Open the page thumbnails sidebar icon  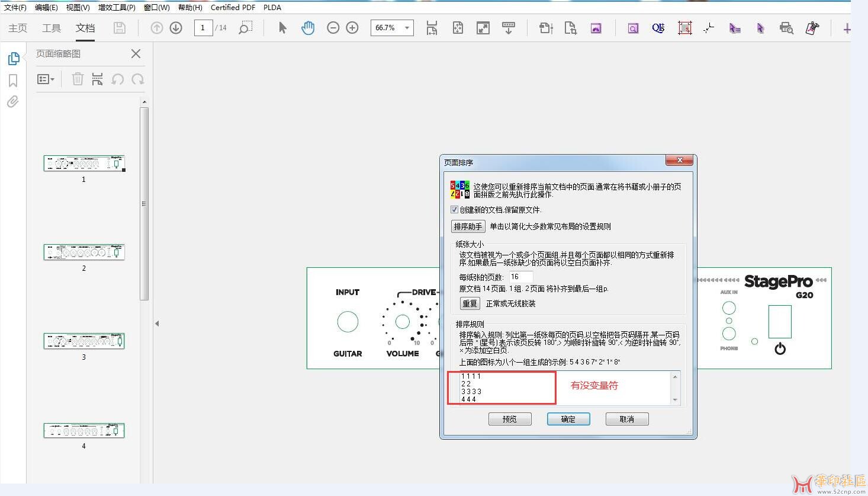14,58
